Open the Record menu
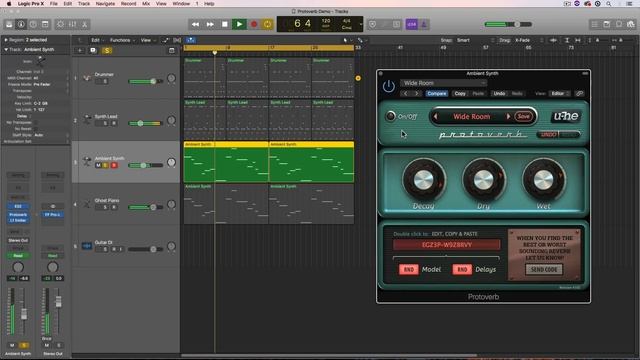Image resolution: width=640 pixels, height=360 pixels. (x=128, y=4)
